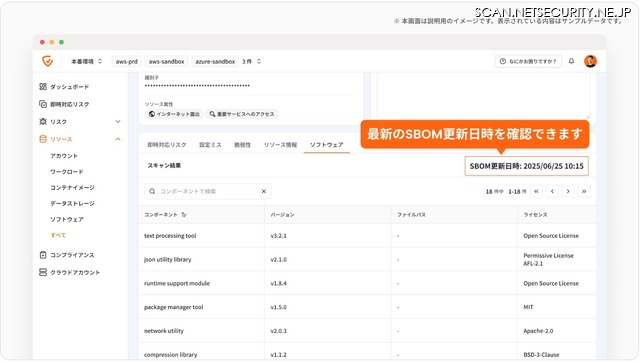The height and width of the screenshot is (362, 640).
Task: Open ダッシュボード in the sidebar
Action: point(69,87)
